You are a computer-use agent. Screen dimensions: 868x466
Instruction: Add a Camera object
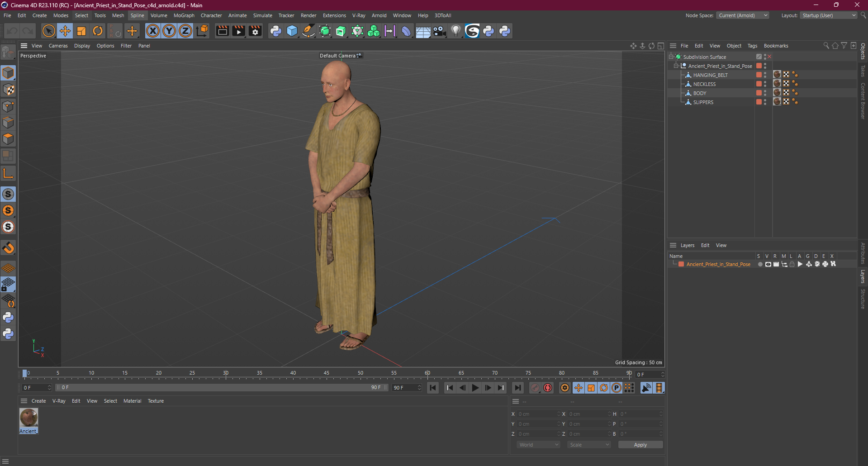[439, 31]
